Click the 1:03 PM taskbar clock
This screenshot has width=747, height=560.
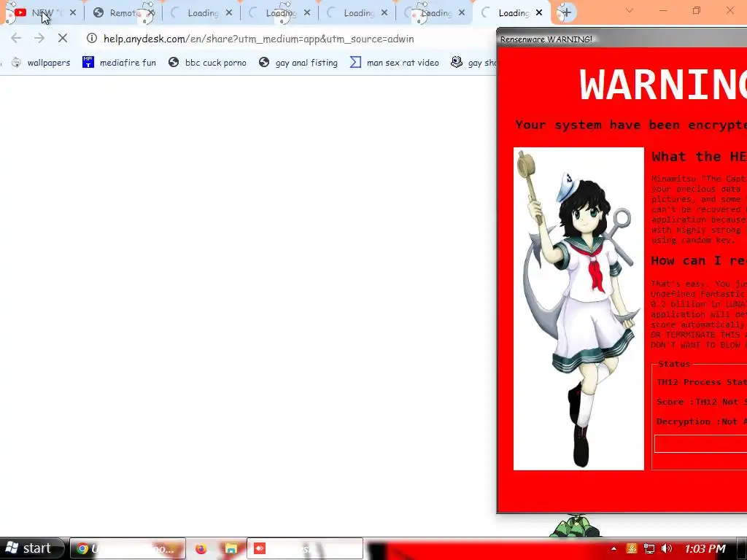705,548
